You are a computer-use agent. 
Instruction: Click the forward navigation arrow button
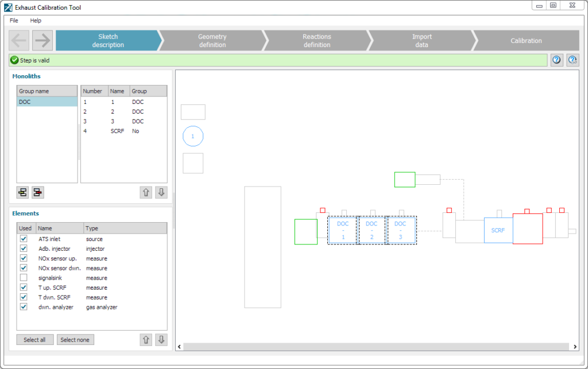42,41
